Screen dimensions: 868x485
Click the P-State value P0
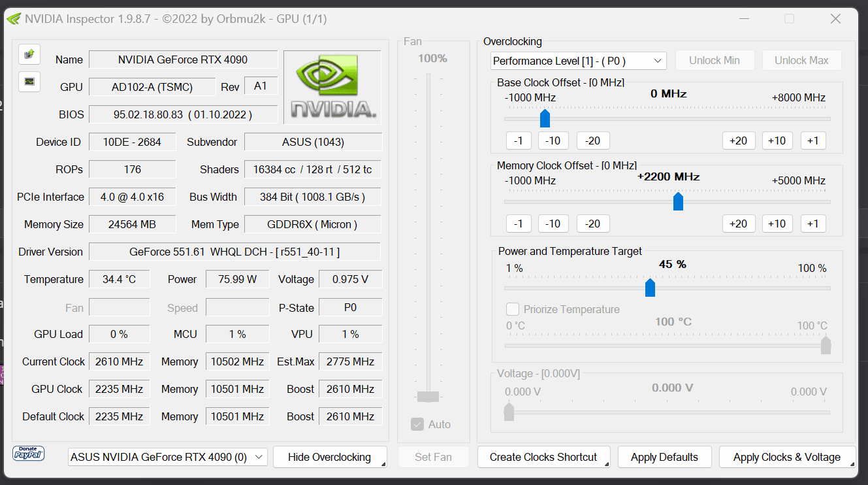[x=350, y=307]
